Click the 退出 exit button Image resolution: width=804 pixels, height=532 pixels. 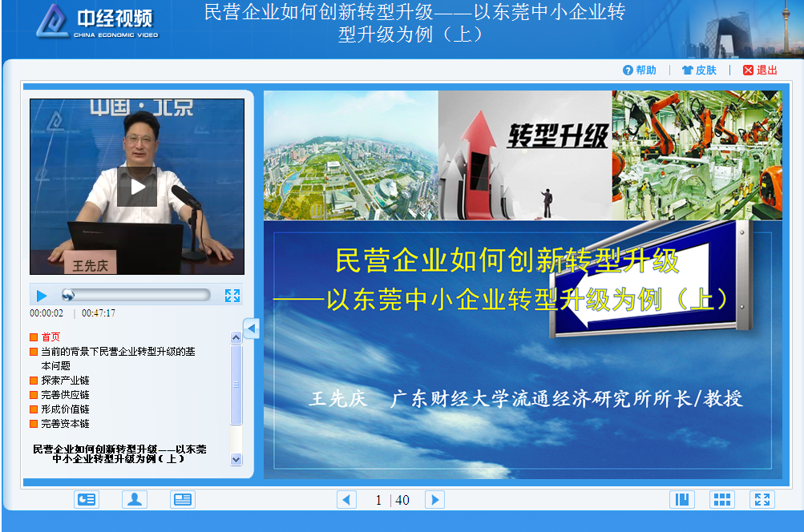tap(760, 71)
